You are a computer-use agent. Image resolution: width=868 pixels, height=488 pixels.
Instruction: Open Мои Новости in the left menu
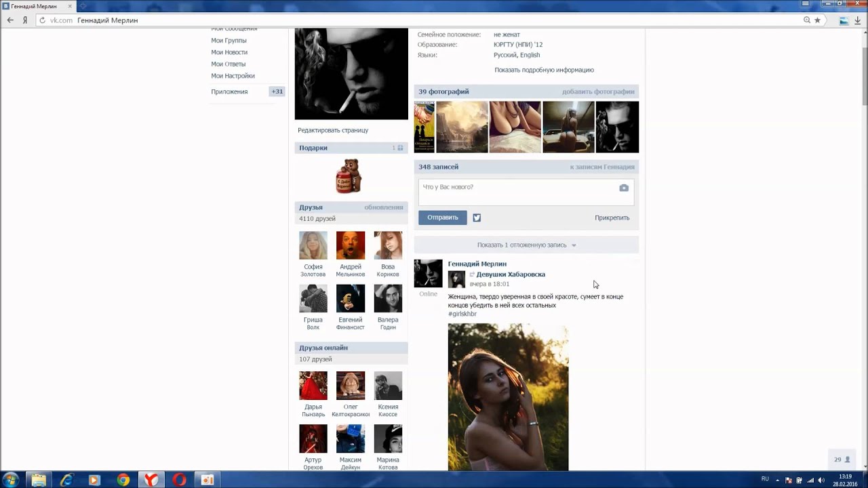tap(229, 52)
